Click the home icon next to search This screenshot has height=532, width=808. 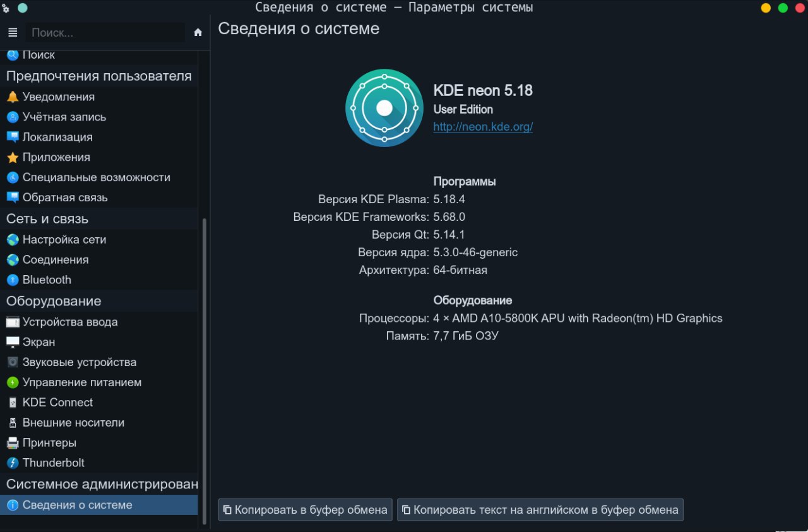[x=198, y=32]
